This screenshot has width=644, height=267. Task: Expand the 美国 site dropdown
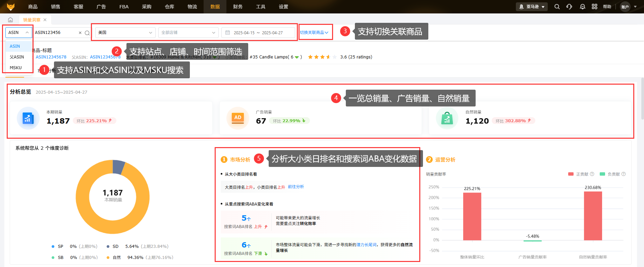tap(125, 33)
